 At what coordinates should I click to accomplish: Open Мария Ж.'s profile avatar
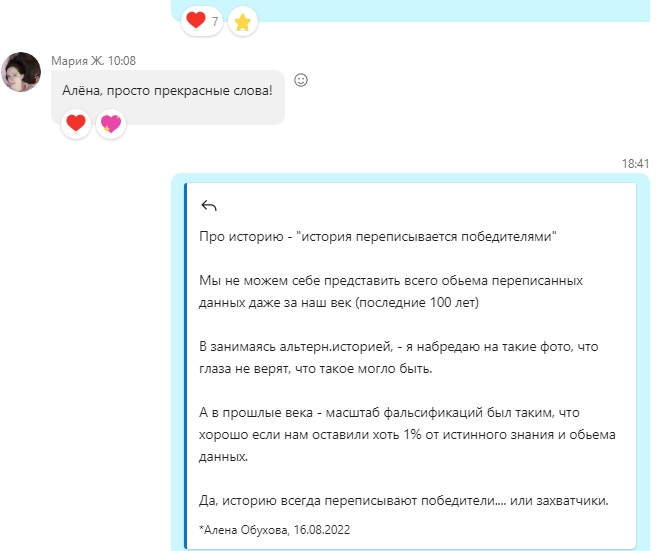tap(21, 73)
